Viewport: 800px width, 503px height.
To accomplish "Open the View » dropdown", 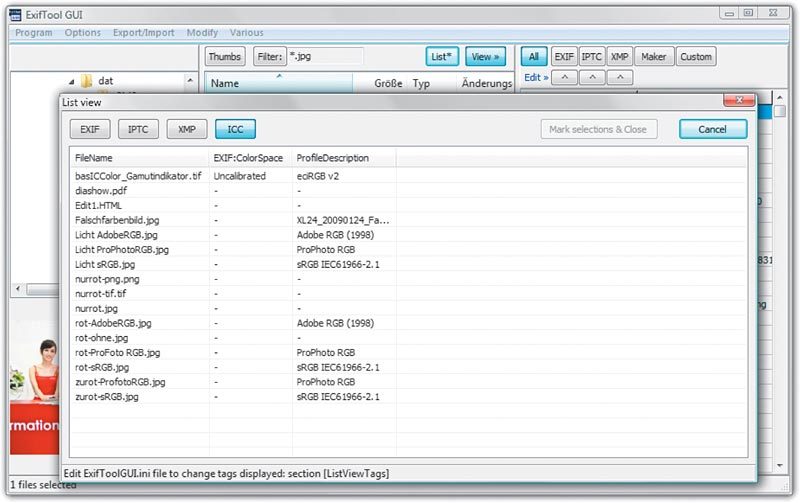I will (x=486, y=57).
